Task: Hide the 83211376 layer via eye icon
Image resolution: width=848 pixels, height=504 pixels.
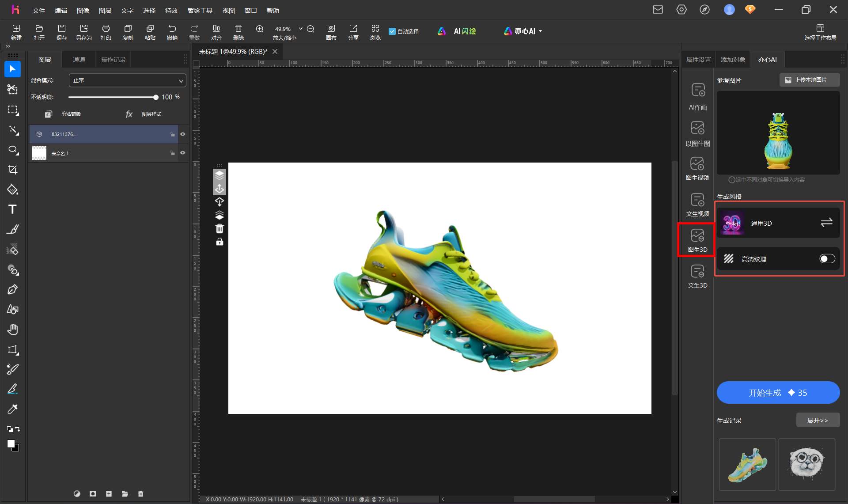Action: point(183,134)
